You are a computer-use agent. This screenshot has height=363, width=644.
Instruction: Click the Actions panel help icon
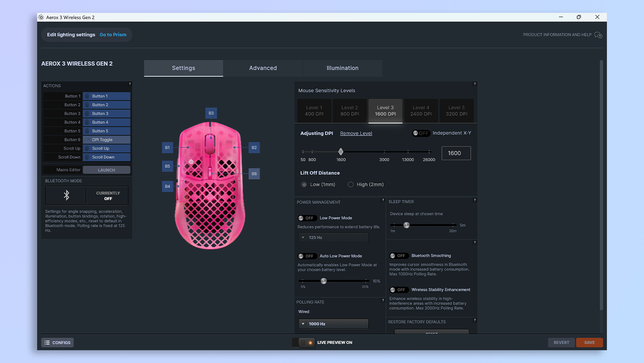click(x=131, y=84)
